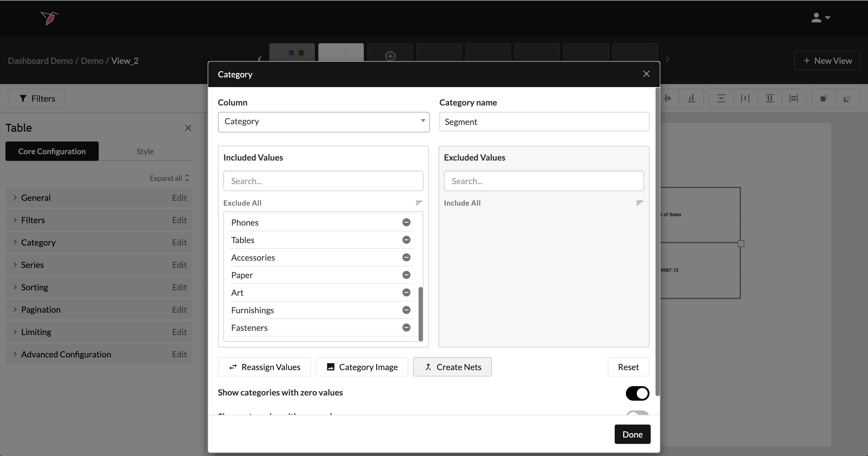Click the Category name input field
This screenshot has height=456, width=868.
[x=544, y=122]
